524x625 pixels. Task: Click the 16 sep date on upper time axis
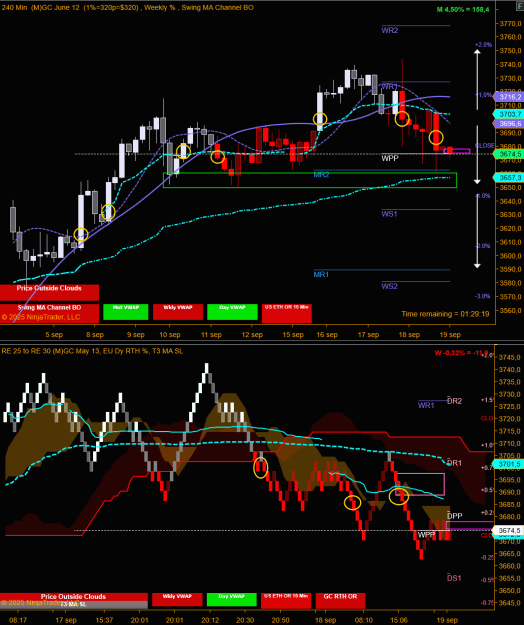pos(327,335)
